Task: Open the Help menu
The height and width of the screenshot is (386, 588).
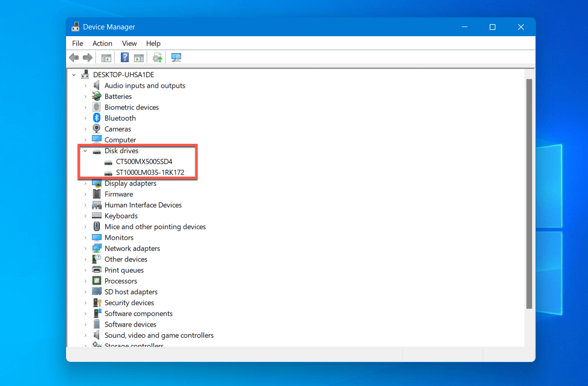Action: 153,43
